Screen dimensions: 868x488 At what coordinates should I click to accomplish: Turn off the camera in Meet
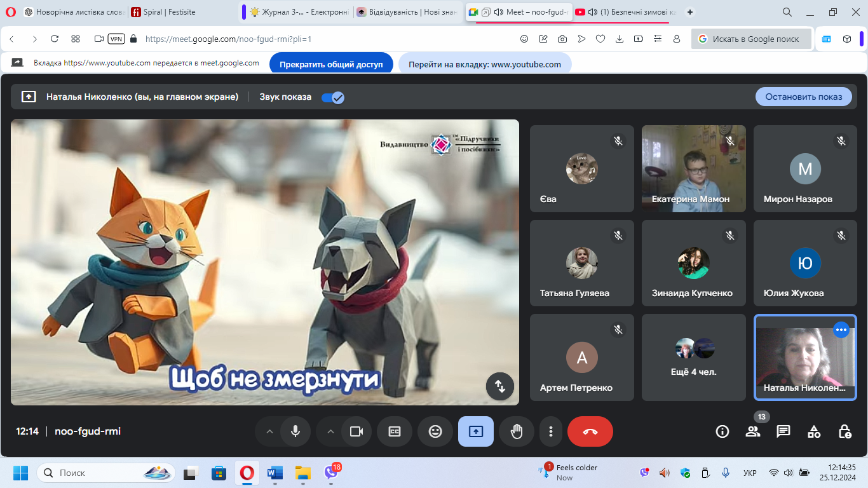356,431
